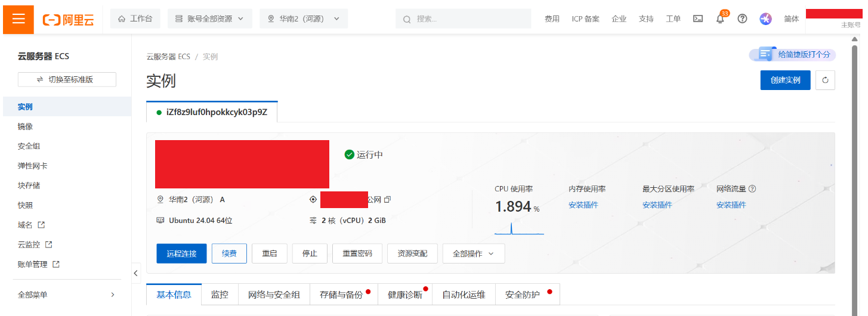Click Ubuntu 24.04 64位 text

tap(200, 220)
